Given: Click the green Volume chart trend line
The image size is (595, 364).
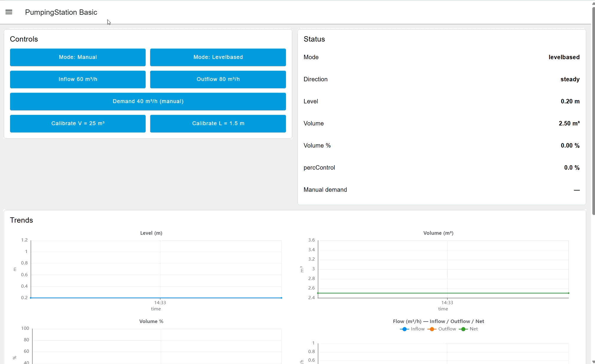Looking at the screenshot, I should click(x=443, y=293).
